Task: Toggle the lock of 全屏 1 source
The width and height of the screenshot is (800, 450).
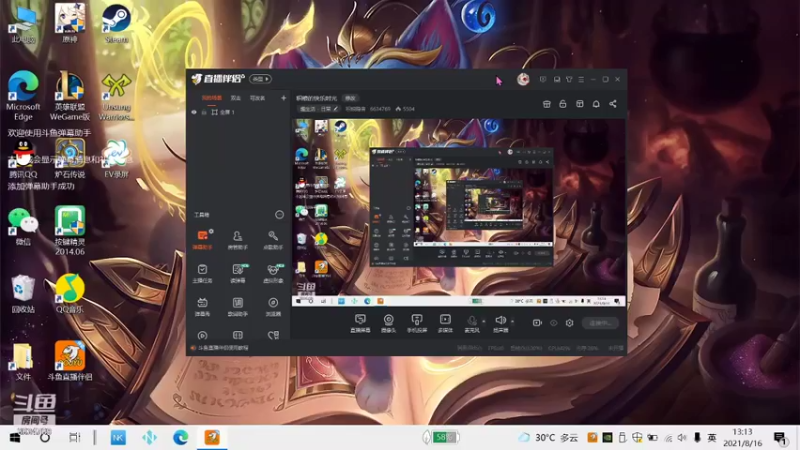Action: pyautogui.click(x=204, y=112)
